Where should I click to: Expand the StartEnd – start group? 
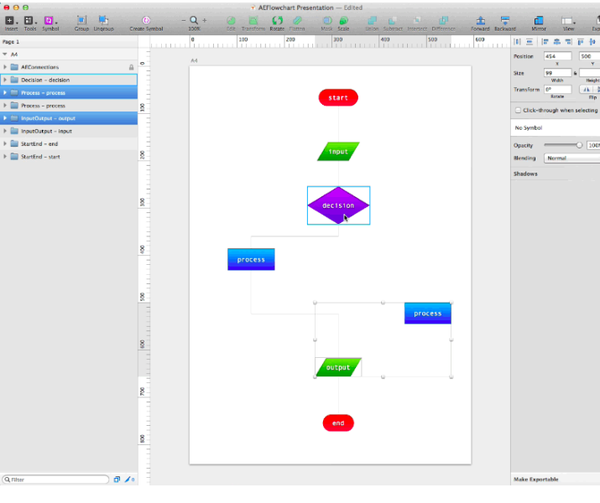[5, 156]
